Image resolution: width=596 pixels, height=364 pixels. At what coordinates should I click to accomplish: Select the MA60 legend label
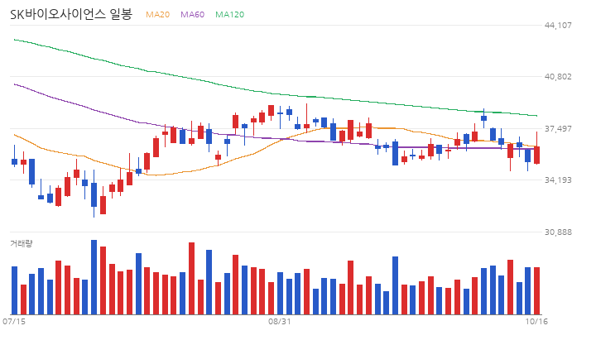click(x=192, y=15)
